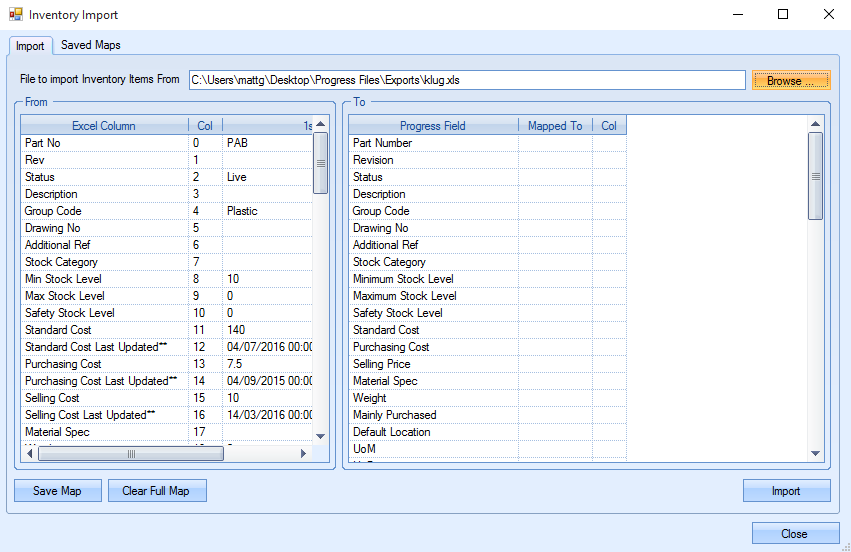Viewport: 851px width, 552px height.
Task: Click the To list scroll down arrow
Action: (816, 453)
